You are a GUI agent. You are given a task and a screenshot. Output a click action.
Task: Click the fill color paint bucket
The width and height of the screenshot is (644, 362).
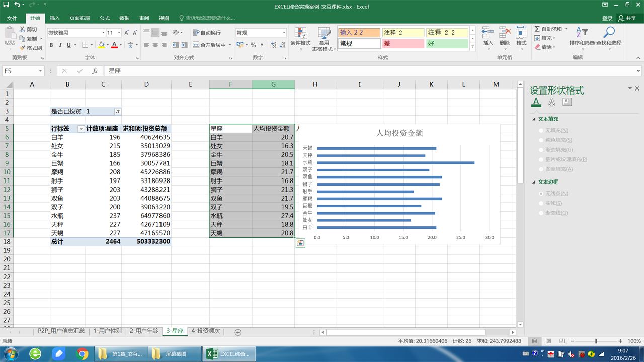tap(101, 45)
